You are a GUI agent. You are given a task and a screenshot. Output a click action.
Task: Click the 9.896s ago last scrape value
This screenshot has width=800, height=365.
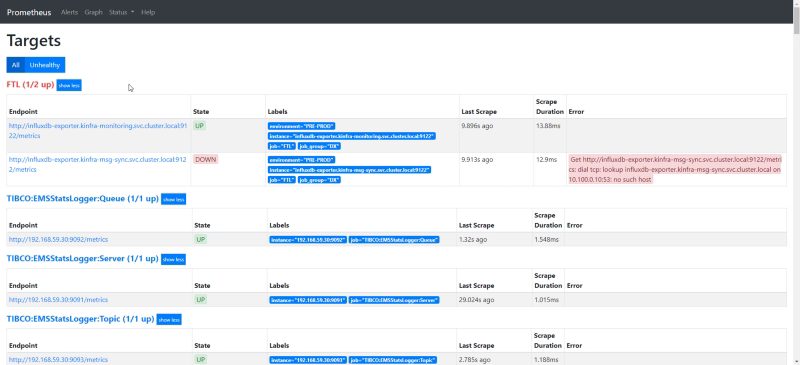477,126
